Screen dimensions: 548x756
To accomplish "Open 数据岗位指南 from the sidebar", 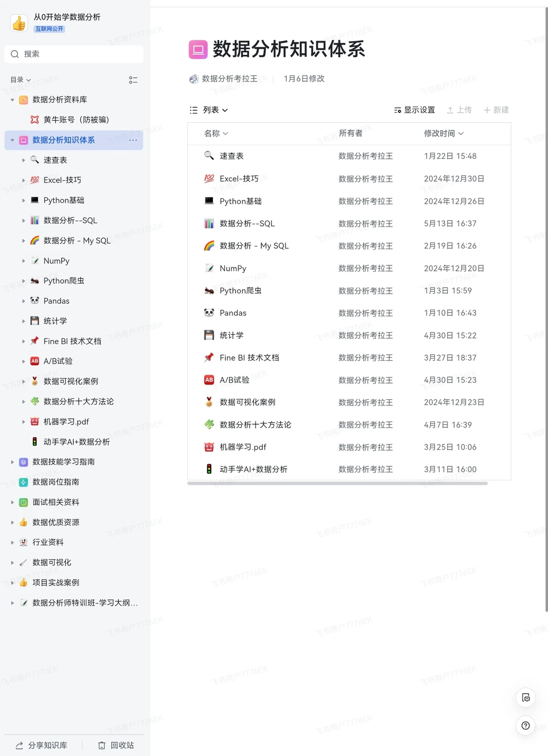I will pyautogui.click(x=56, y=482).
